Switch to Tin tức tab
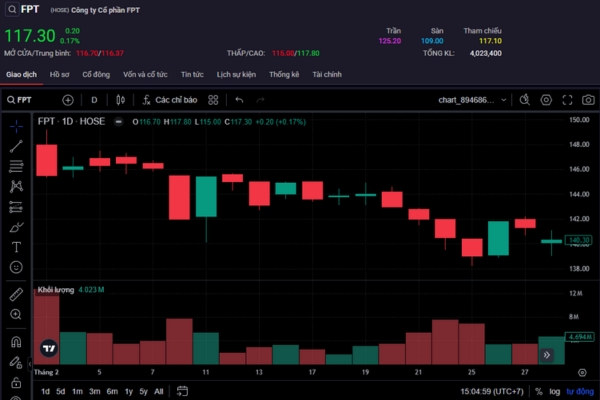Image resolution: width=600 pixels, height=400 pixels. (192, 75)
